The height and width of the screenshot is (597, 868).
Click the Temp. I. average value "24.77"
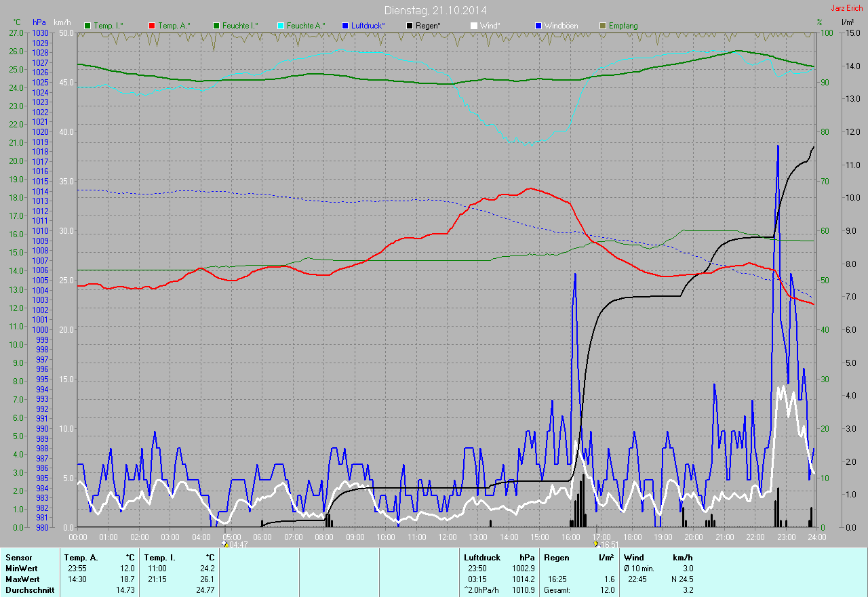click(205, 590)
